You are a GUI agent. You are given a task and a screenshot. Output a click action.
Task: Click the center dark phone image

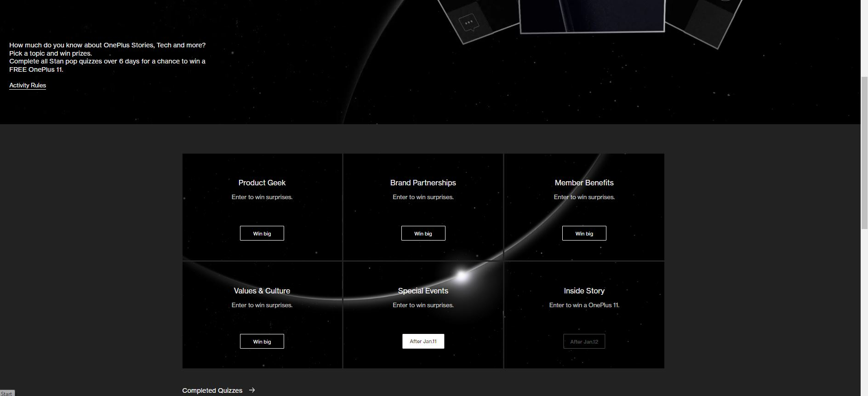click(x=592, y=16)
